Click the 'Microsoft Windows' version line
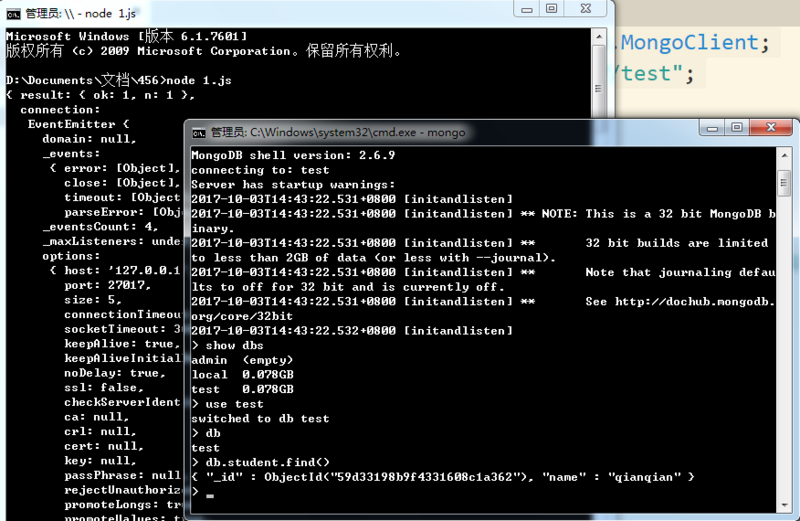The width and height of the screenshot is (800, 521). pyautogui.click(x=127, y=36)
